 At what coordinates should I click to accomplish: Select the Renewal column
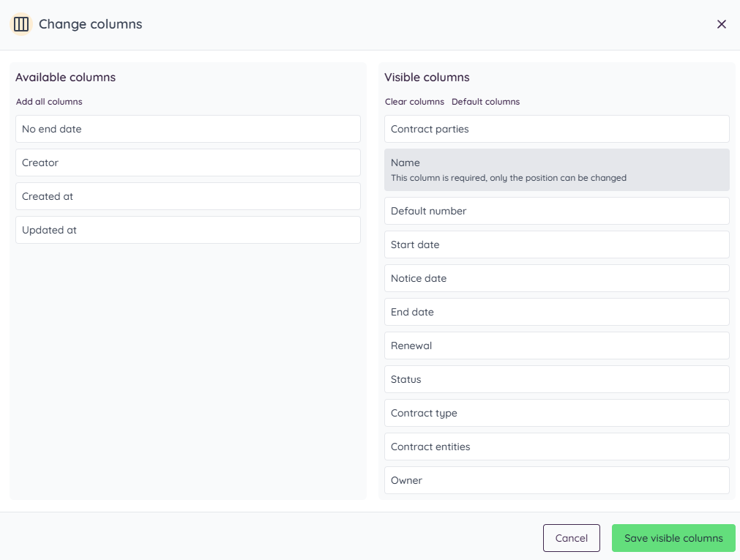point(556,346)
